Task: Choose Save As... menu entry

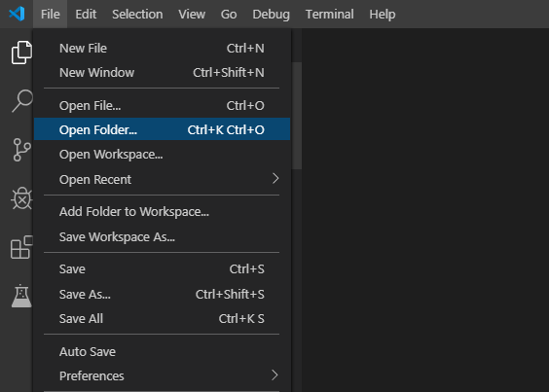Action: coord(162,294)
